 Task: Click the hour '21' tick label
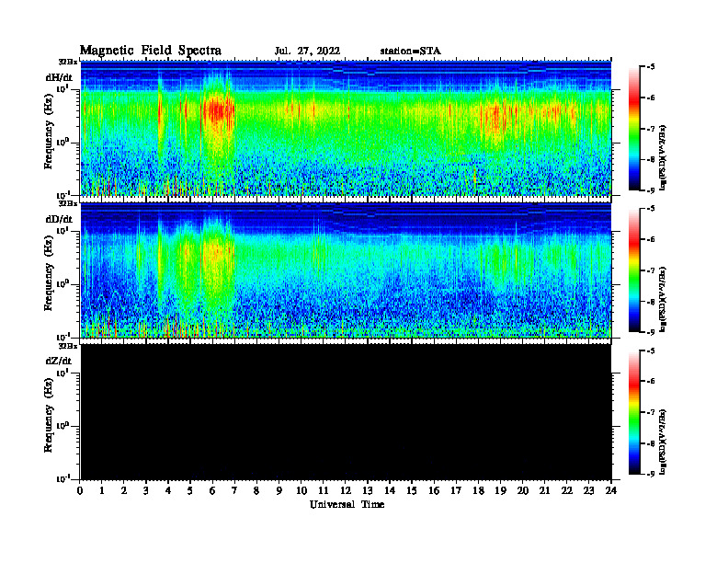click(x=544, y=491)
